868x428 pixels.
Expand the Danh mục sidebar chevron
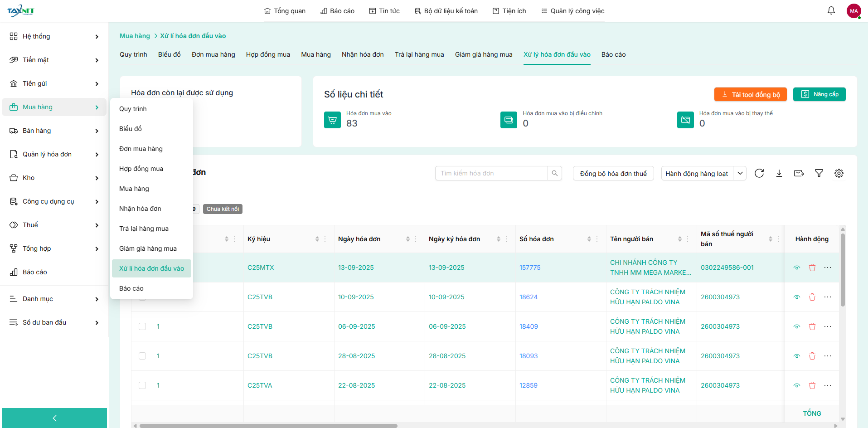(97, 299)
